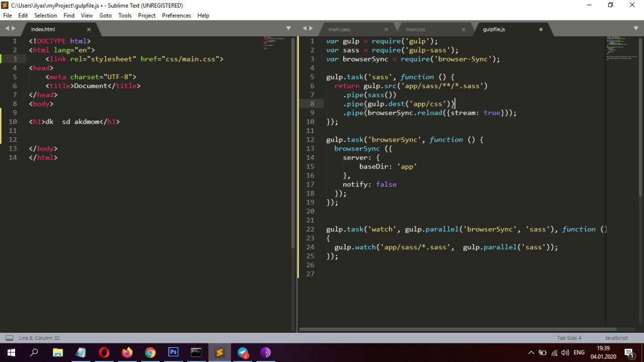
Task: Open the Tools menu
Action: (x=125, y=16)
